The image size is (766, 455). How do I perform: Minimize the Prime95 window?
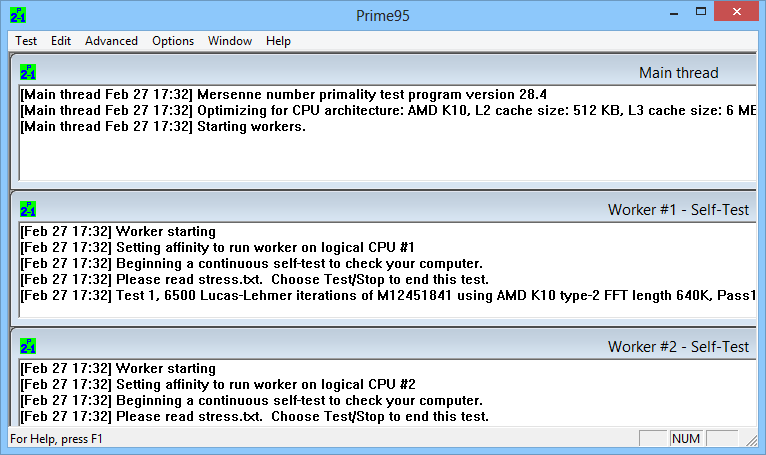pyautogui.click(x=674, y=12)
